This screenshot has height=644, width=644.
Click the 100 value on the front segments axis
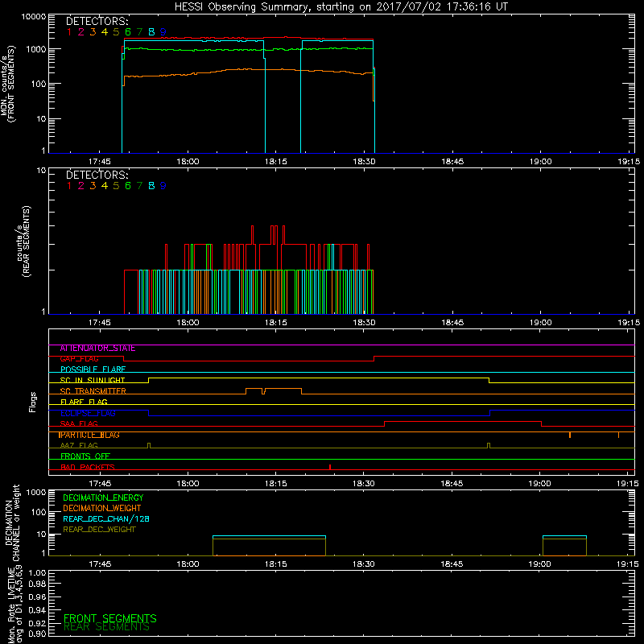[x=39, y=84]
